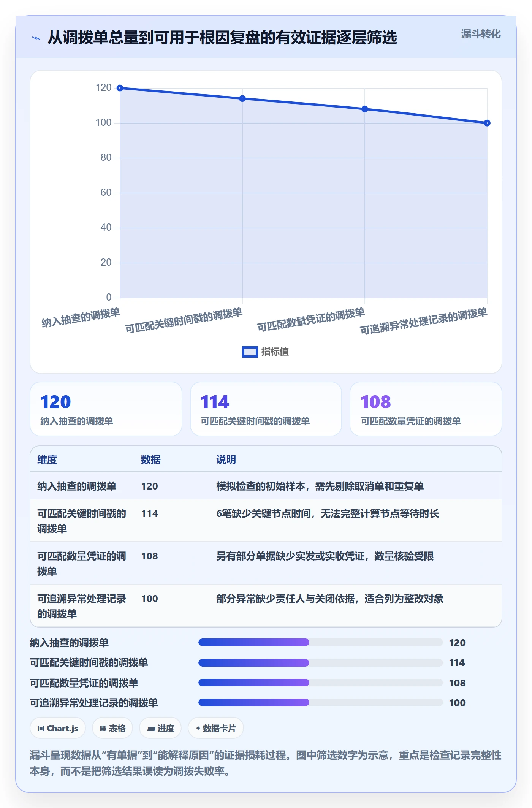Click the chart data point at 100
Image resolution: width=532 pixels, height=808 pixels.
point(487,123)
